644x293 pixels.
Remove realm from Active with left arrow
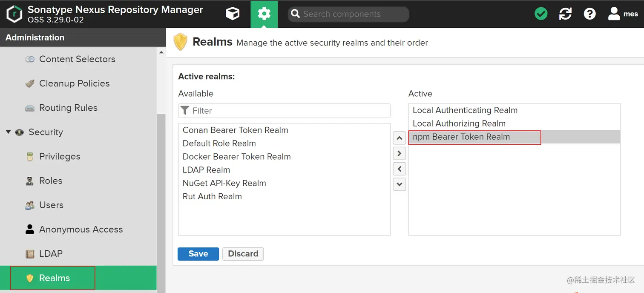coord(399,169)
